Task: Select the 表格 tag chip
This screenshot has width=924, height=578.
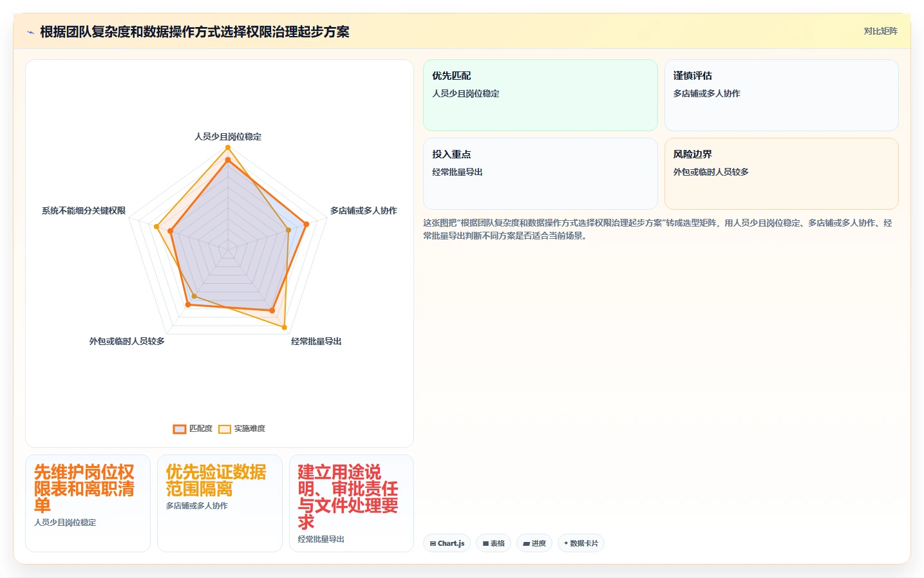Action: pos(494,543)
